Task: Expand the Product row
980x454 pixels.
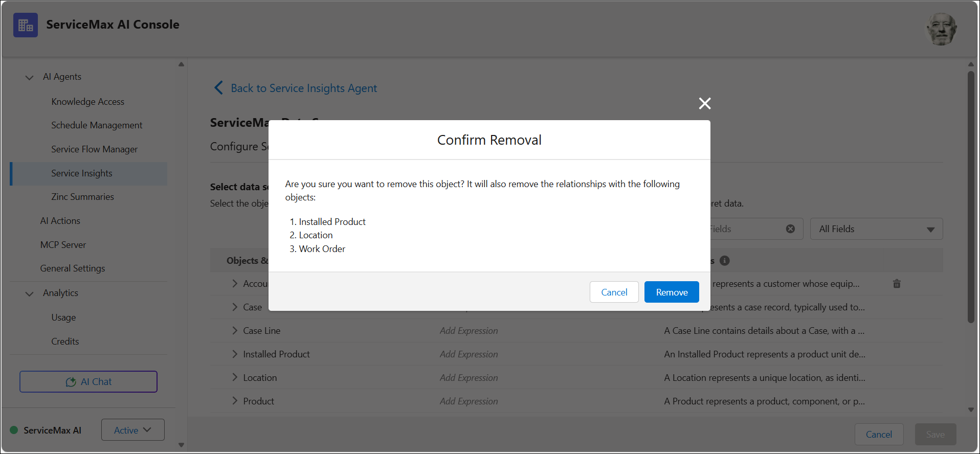Action: (235, 401)
